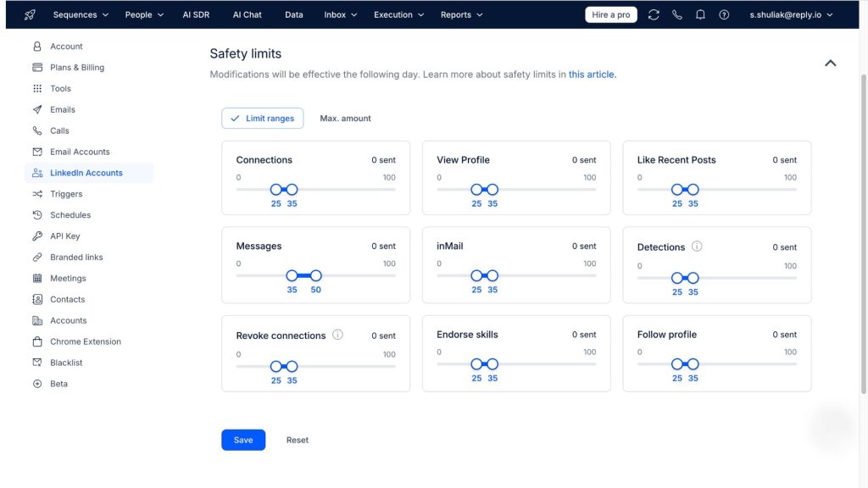The image size is (868, 488).
Task: Open the Sequences dropdown menu
Action: (x=81, y=15)
